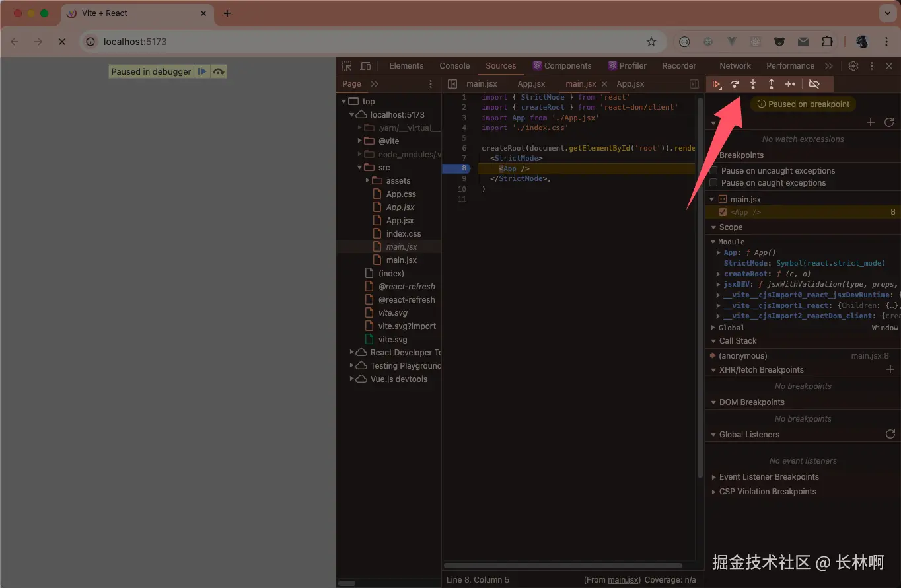Follow the main.jsx link in editor status bar
The image size is (901, 588).
click(623, 580)
